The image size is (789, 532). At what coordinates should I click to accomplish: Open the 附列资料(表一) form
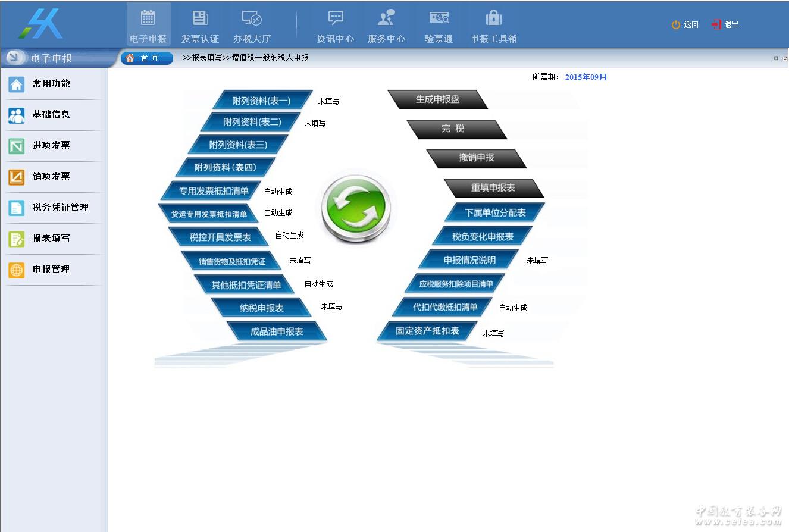pyautogui.click(x=262, y=101)
